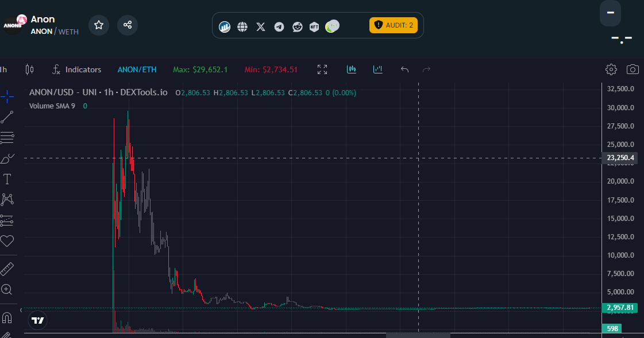Undo the last chart action
The image size is (644, 338).
404,69
